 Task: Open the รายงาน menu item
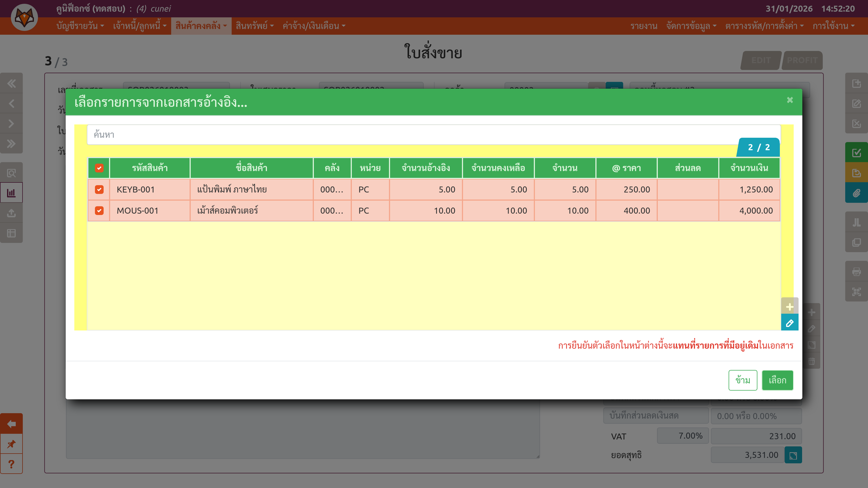click(644, 26)
